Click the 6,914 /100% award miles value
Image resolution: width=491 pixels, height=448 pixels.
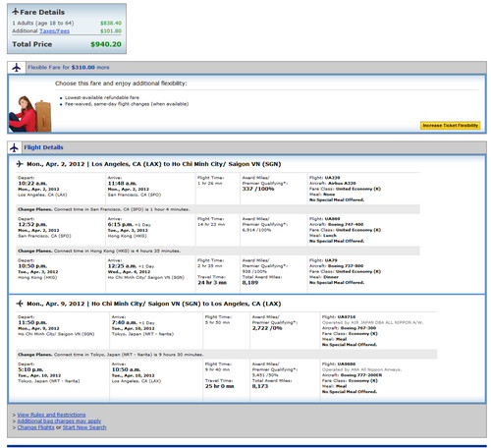click(x=257, y=230)
